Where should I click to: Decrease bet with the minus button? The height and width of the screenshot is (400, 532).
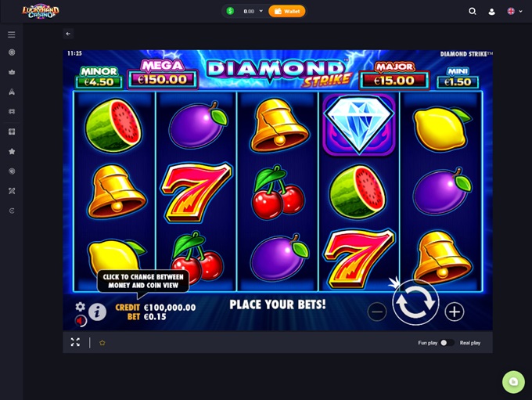click(x=377, y=312)
